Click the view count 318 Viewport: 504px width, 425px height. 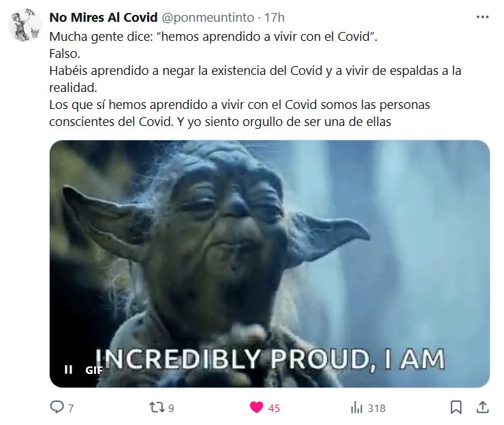pyautogui.click(x=377, y=408)
